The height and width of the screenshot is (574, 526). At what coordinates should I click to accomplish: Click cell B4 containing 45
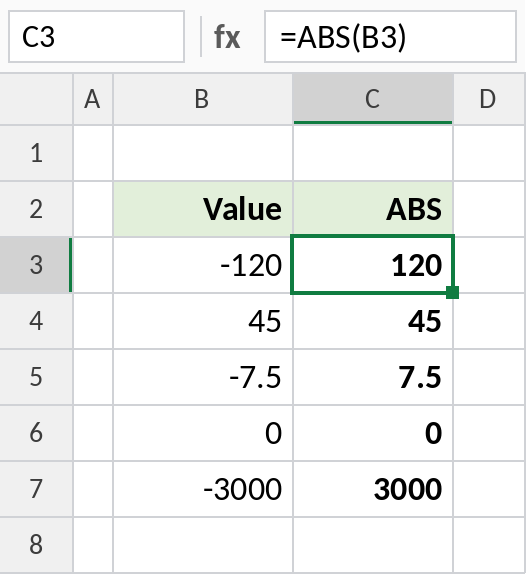(x=203, y=321)
